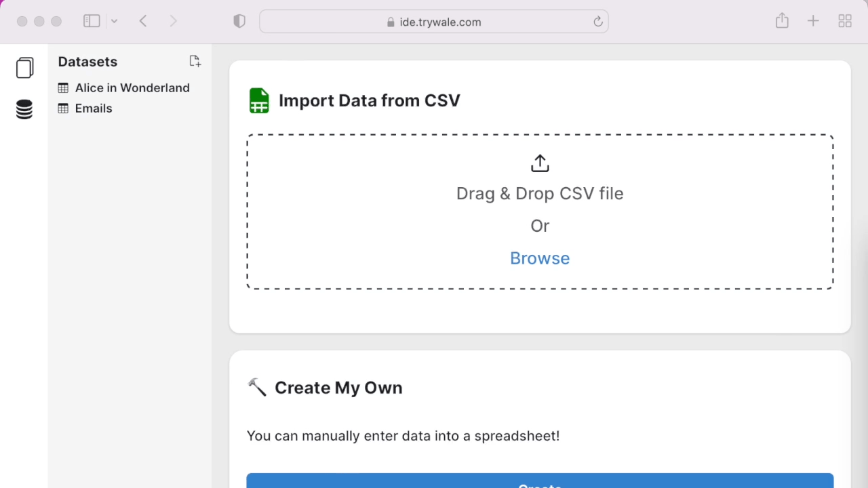This screenshot has width=868, height=488.
Task: Open a new browser tab
Action: click(812, 21)
